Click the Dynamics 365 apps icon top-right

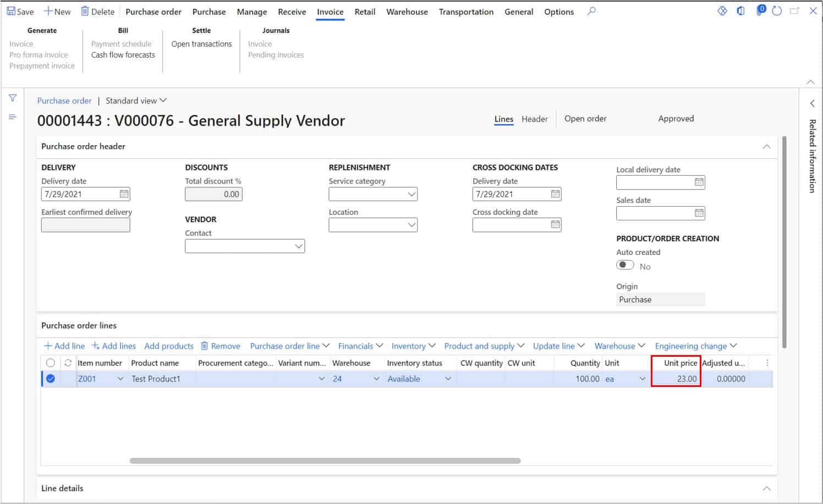click(722, 10)
